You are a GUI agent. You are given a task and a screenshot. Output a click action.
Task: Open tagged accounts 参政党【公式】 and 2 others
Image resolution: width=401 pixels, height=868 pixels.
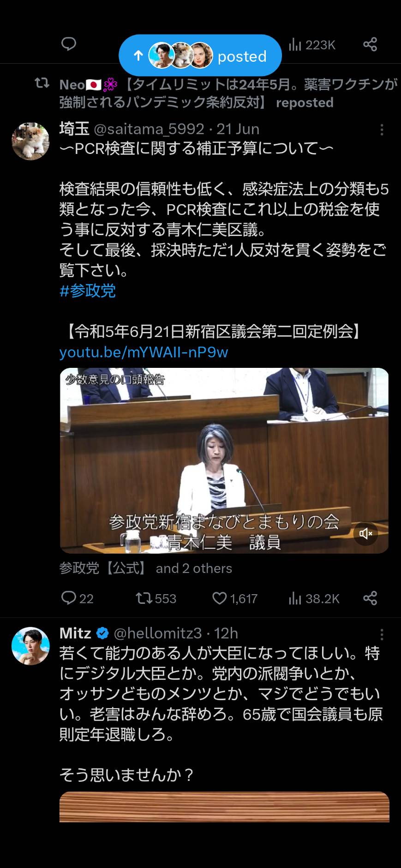tap(145, 568)
